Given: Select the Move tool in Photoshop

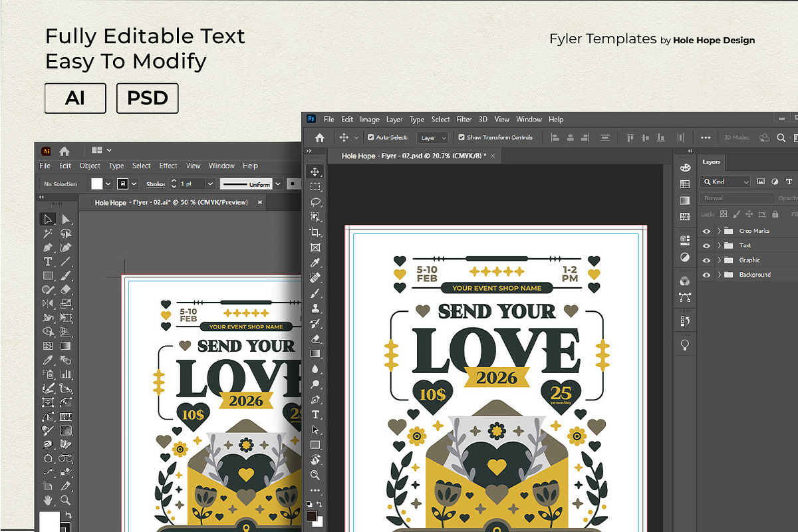Looking at the screenshot, I should [x=316, y=172].
